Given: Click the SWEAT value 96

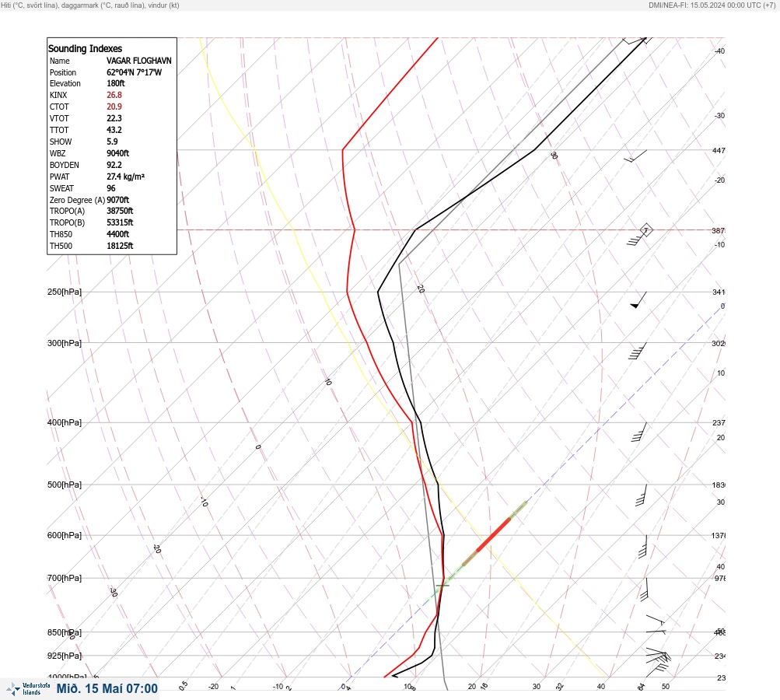Looking at the screenshot, I should pos(111,188).
